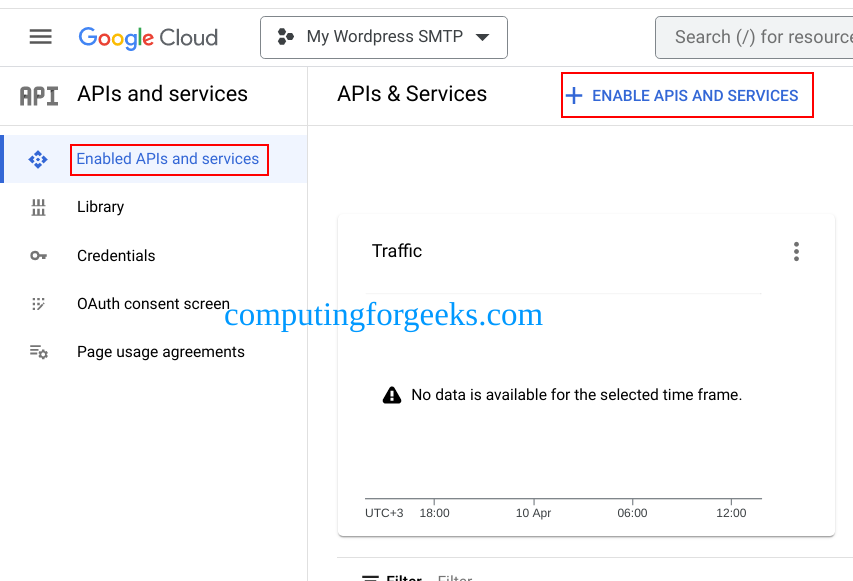
Task: Select the OAuth consent screen icon
Action: (x=37, y=303)
